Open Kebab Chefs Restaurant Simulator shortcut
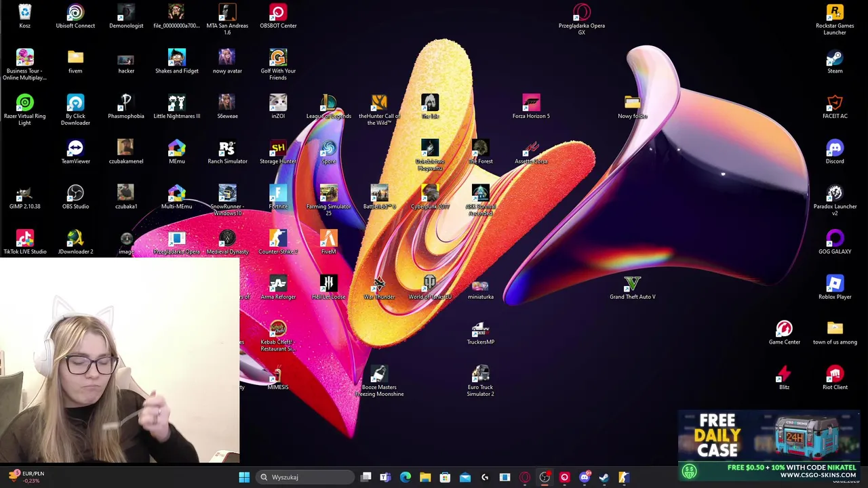Screen dimensions: 868x488 pyautogui.click(x=278, y=335)
